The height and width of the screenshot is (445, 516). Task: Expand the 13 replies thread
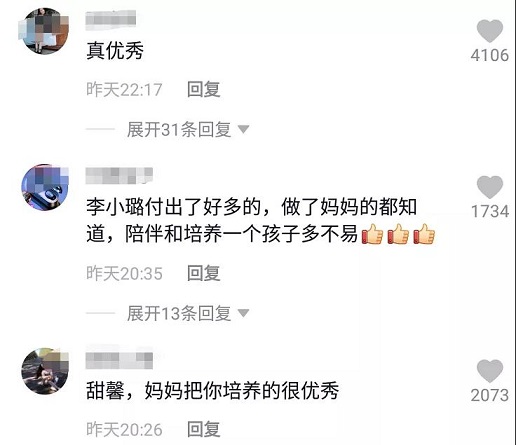(x=179, y=313)
